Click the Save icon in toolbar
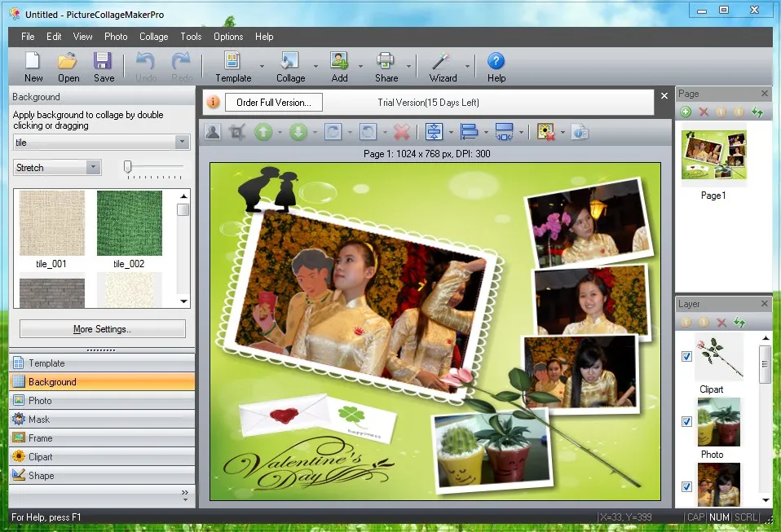The image size is (781, 532). point(104,62)
